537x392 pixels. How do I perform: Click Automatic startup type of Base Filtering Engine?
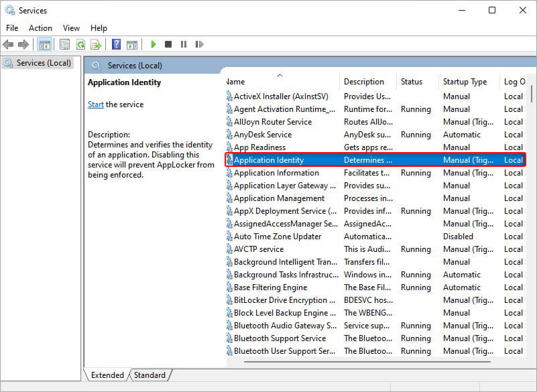[x=462, y=287]
